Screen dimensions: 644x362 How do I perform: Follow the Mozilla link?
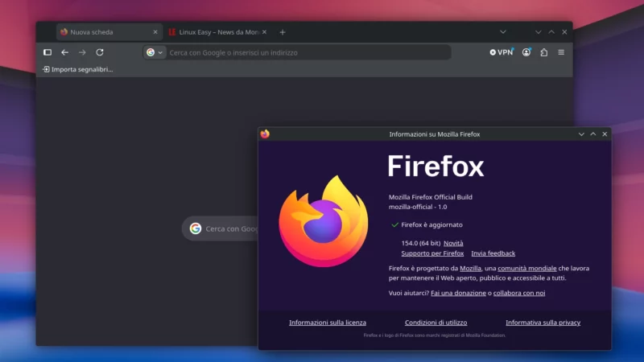coord(470,269)
